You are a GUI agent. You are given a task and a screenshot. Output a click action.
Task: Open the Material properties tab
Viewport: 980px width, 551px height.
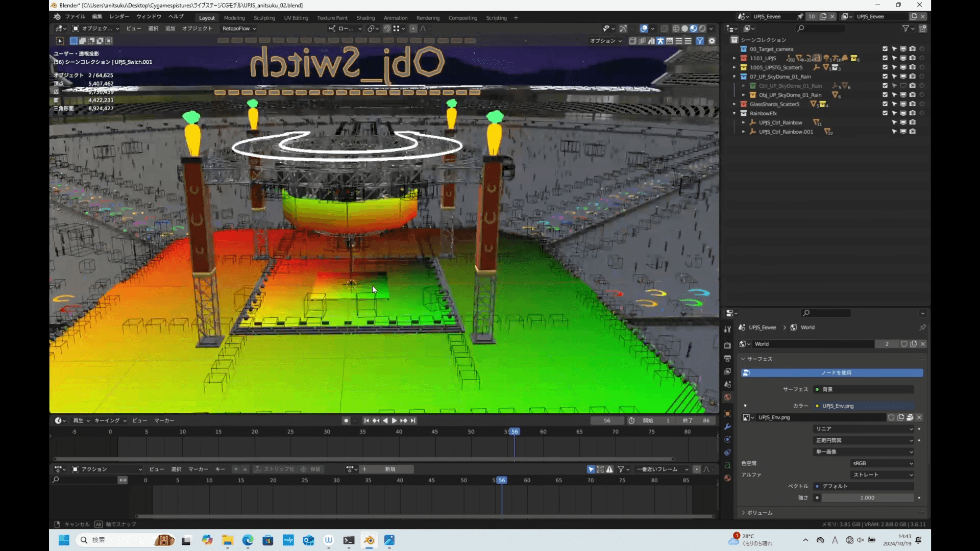[x=727, y=478]
